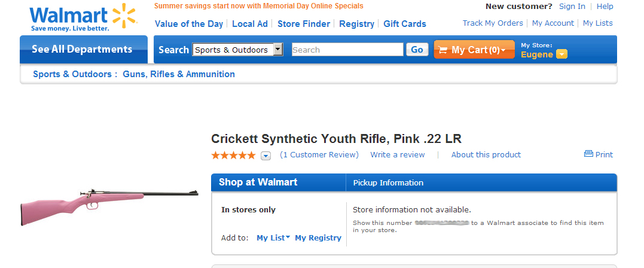Open the See All Departments menu
Screen dimensions: 644x268
[83, 50]
